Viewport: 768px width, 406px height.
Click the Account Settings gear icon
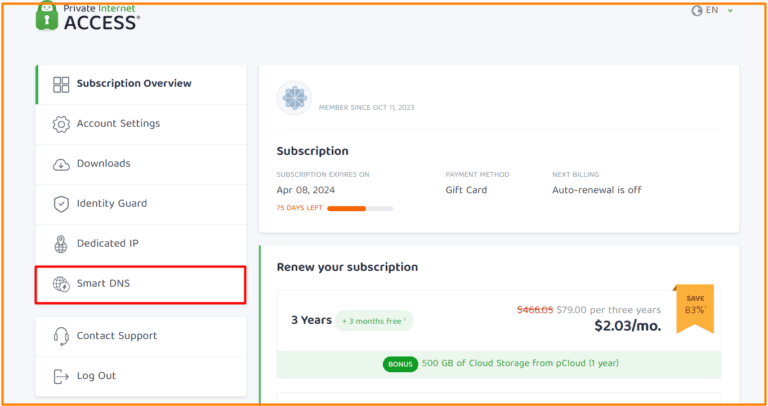(x=60, y=124)
